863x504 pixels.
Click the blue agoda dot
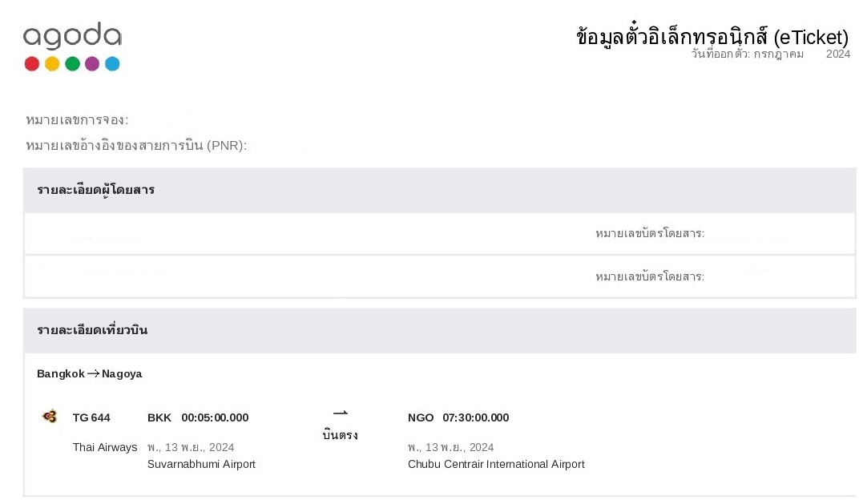[112, 64]
